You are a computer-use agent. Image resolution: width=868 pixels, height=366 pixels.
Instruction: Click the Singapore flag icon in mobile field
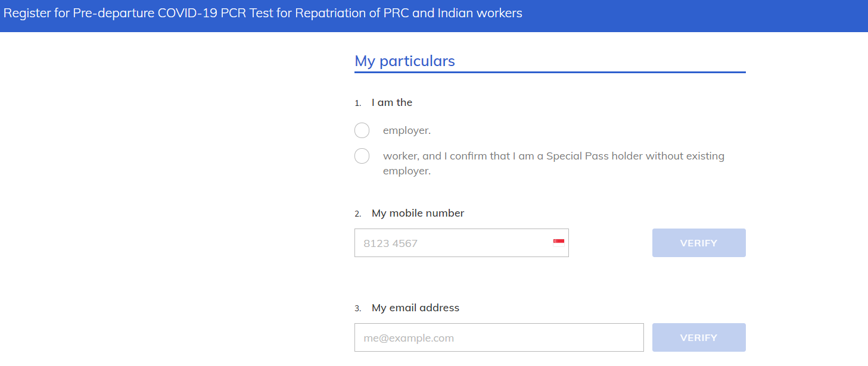coord(559,243)
